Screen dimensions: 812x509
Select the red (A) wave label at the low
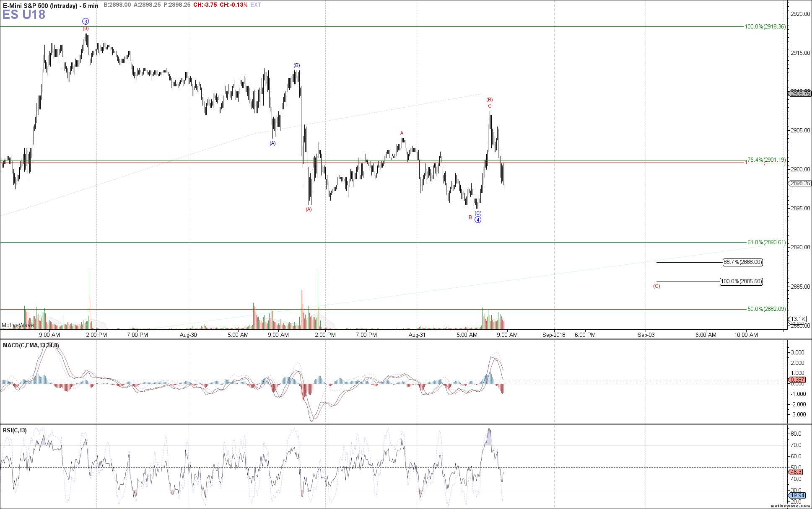pyautogui.click(x=309, y=209)
